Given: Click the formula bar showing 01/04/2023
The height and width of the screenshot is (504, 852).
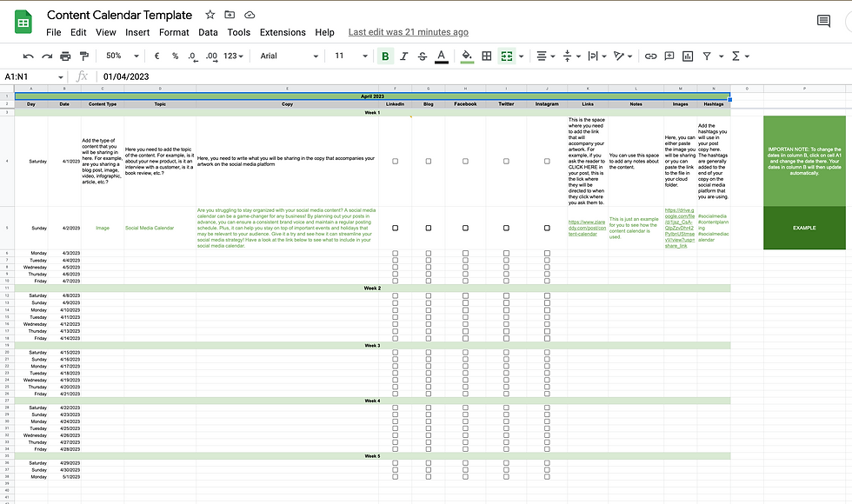Looking at the screenshot, I should coord(473,76).
